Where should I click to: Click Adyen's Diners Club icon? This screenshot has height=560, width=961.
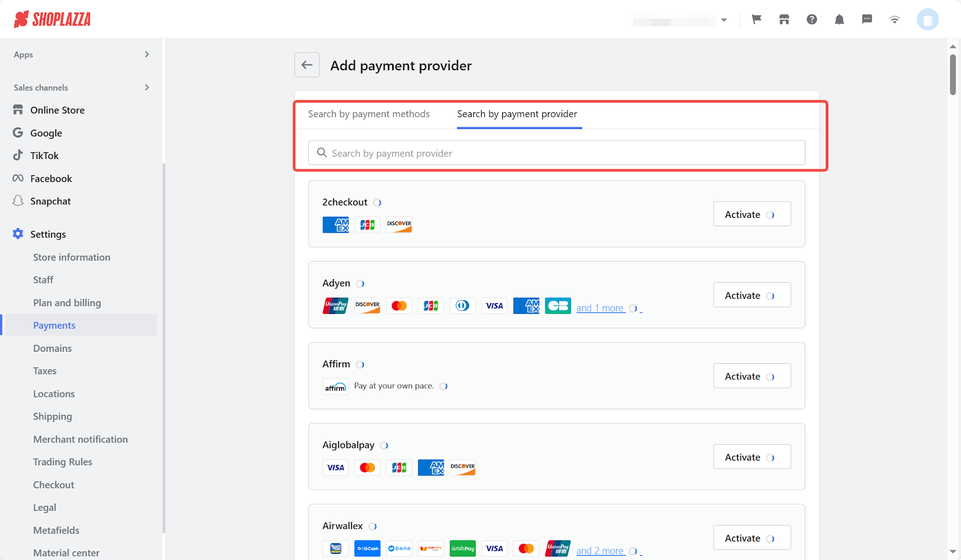click(x=463, y=306)
